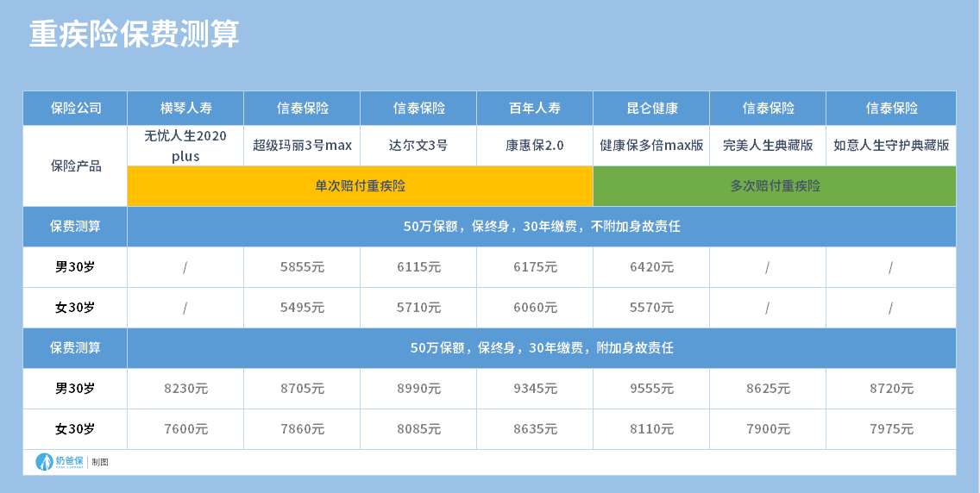Select product 康惠保2.0

click(x=534, y=146)
